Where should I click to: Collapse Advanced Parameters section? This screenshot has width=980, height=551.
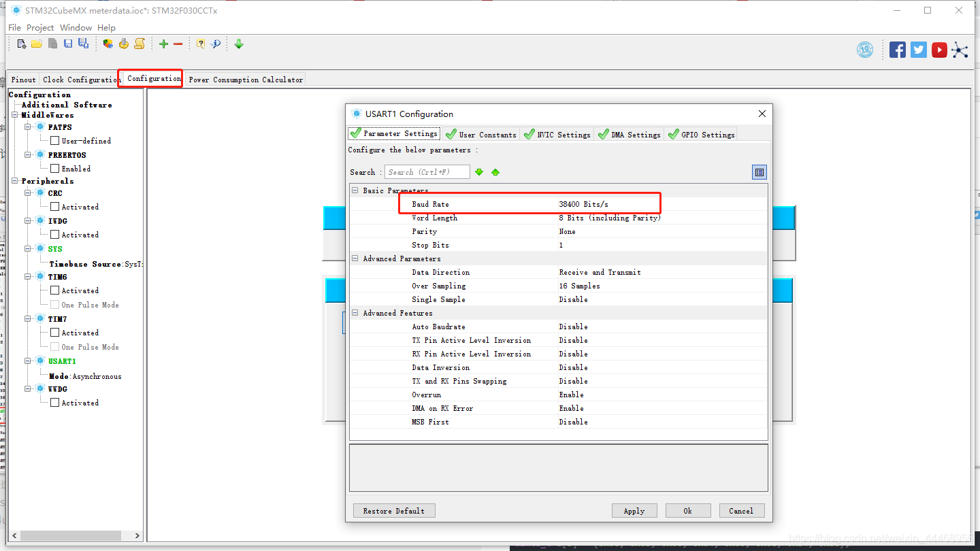tap(355, 258)
